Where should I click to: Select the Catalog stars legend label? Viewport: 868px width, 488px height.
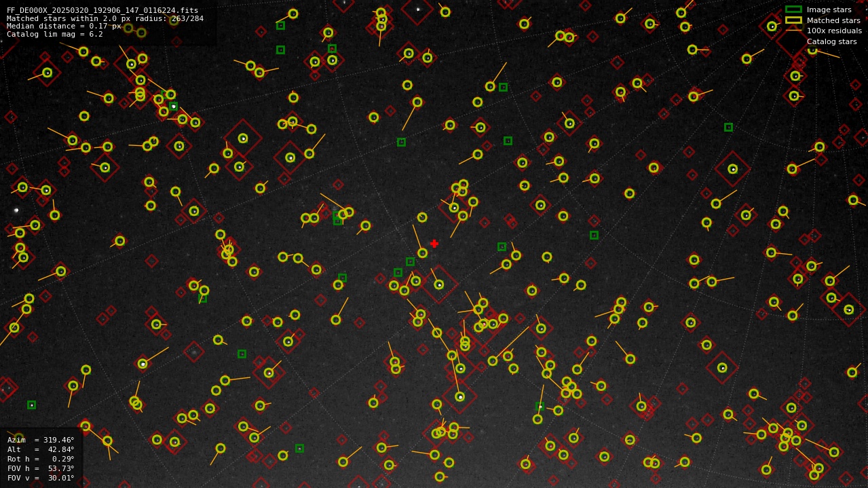pos(831,42)
